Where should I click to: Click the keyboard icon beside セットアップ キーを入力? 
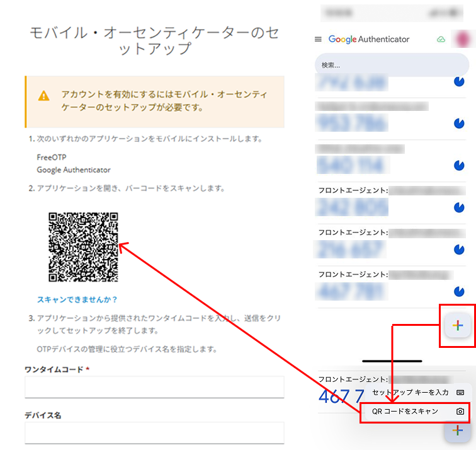(460, 392)
